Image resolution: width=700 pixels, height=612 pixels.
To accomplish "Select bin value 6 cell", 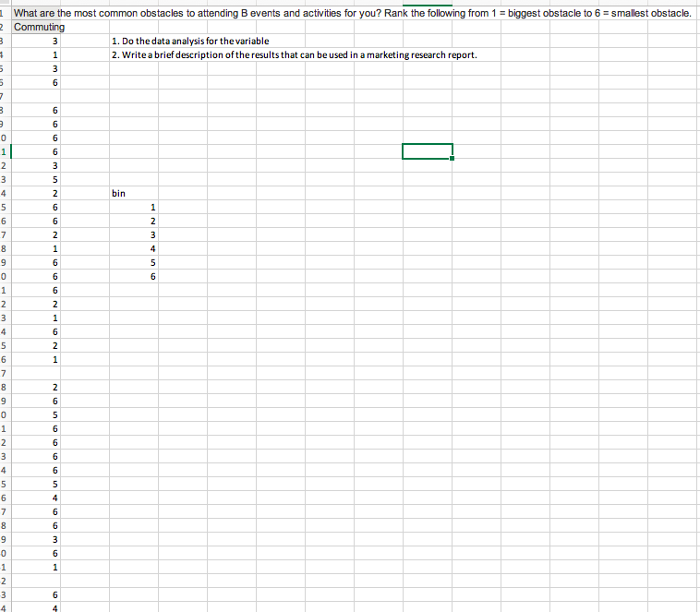I will click(134, 276).
